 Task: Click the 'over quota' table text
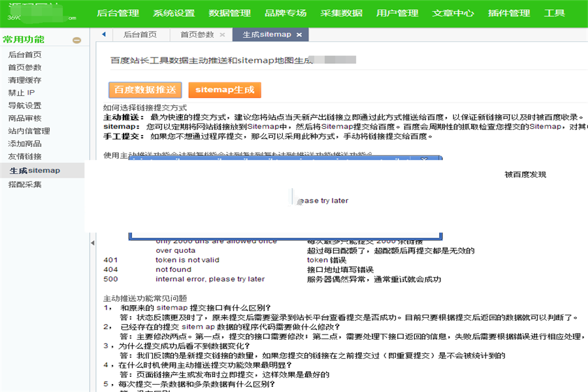click(x=176, y=251)
